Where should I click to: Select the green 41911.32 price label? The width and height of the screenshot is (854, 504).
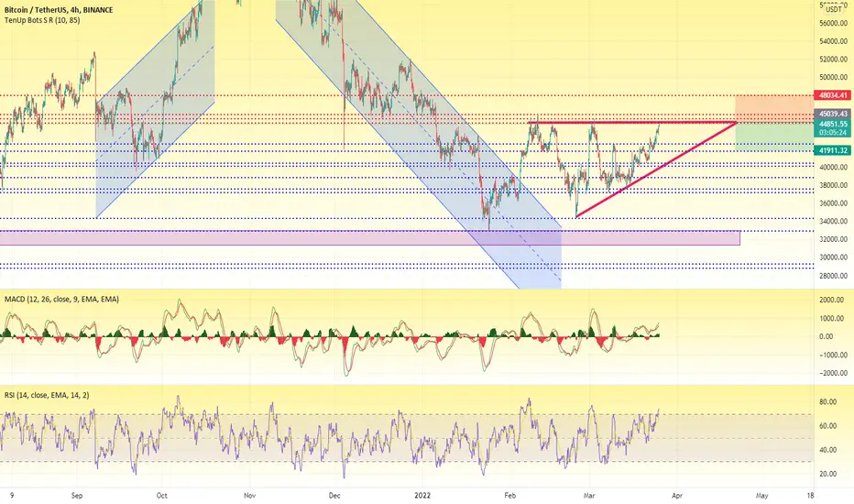coord(832,150)
